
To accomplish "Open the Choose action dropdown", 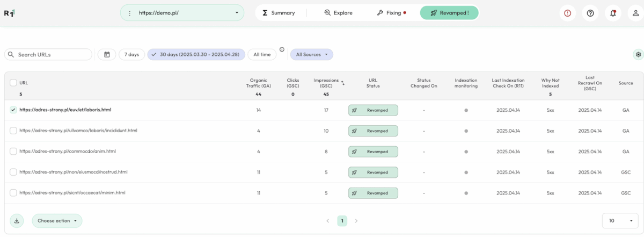I will pos(57,220).
